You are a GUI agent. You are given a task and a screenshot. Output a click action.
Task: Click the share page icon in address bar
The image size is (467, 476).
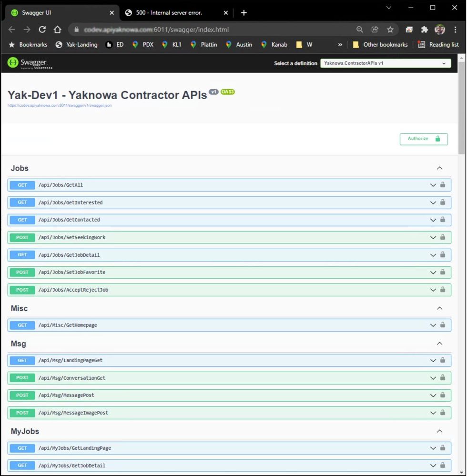point(375,30)
